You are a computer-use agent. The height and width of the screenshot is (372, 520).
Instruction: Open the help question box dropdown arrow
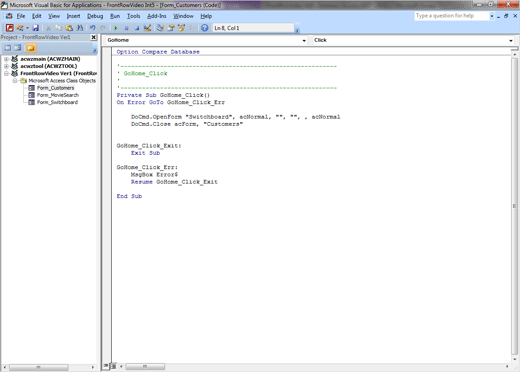point(492,16)
